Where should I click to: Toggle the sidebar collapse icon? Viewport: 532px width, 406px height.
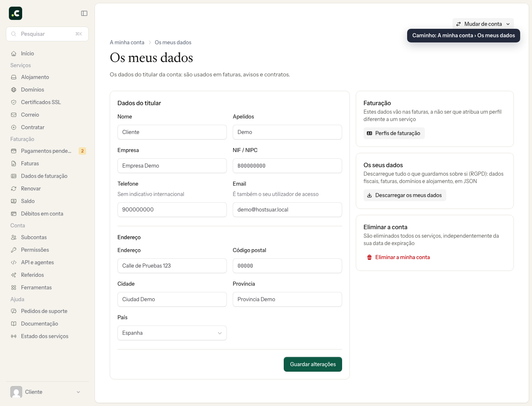tap(84, 13)
